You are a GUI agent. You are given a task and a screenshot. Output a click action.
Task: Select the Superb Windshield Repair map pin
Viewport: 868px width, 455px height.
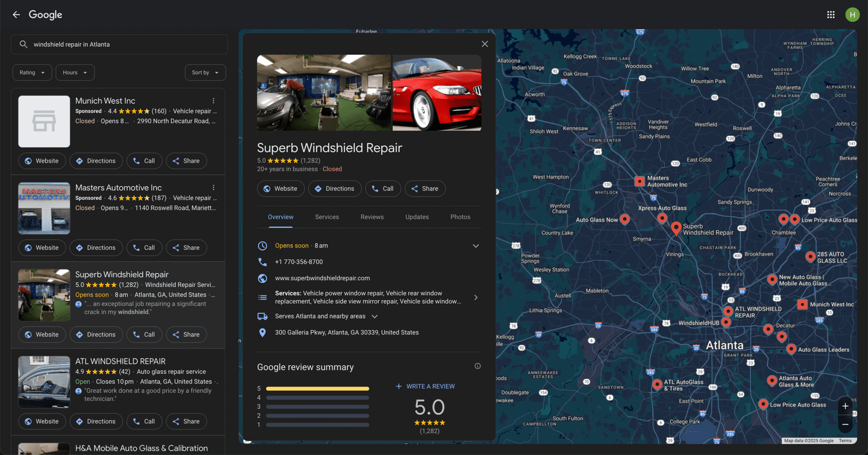point(676,228)
